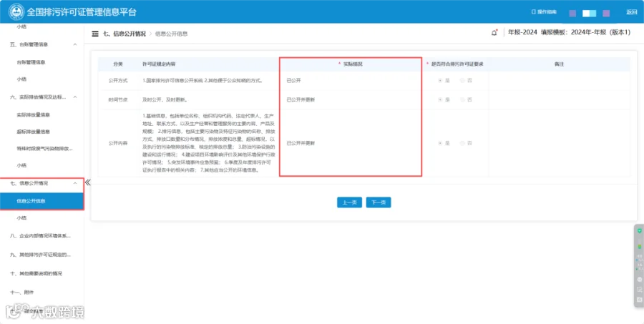Click the 备注 column header
644x324 pixels.
point(559,64)
